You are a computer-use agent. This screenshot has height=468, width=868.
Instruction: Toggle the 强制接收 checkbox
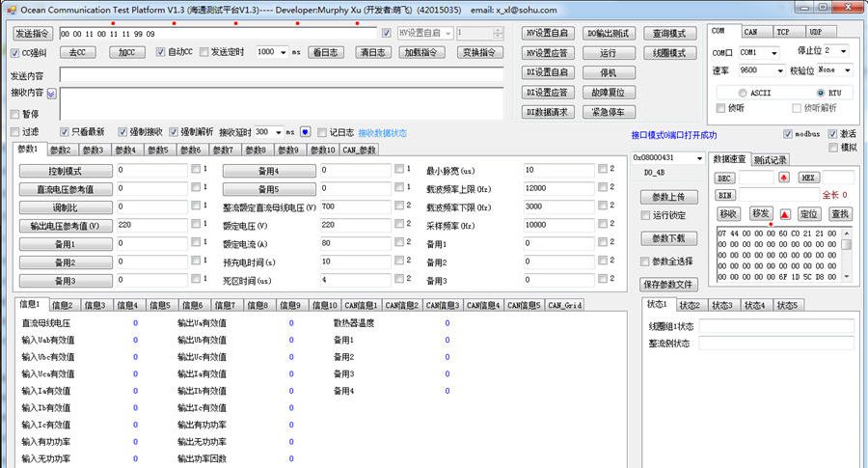[x=122, y=132]
